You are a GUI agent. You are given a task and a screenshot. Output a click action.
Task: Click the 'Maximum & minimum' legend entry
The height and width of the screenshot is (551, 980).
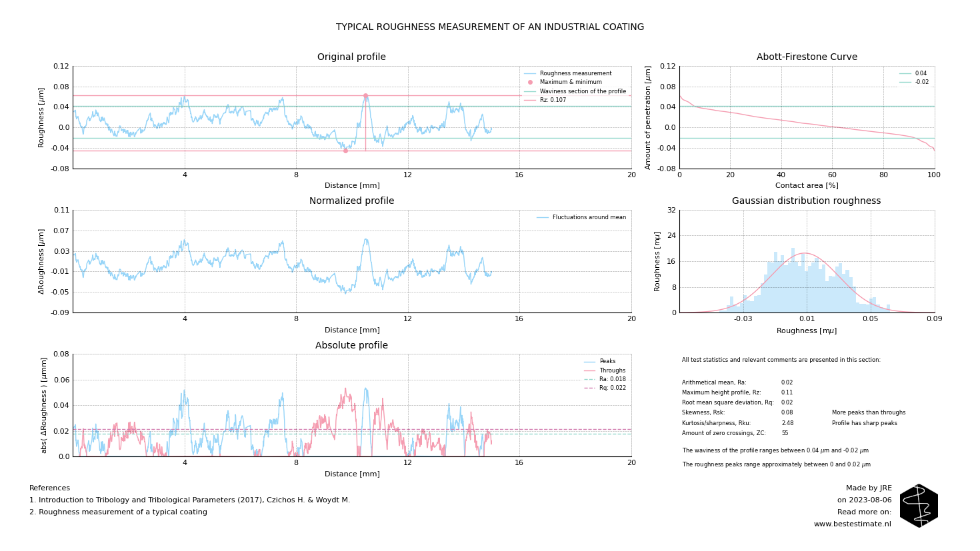pos(570,83)
